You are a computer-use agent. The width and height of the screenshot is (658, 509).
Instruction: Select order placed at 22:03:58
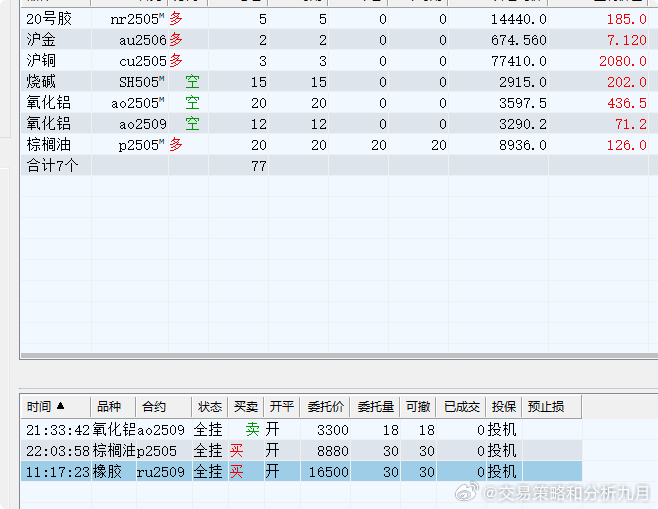click(58, 451)
